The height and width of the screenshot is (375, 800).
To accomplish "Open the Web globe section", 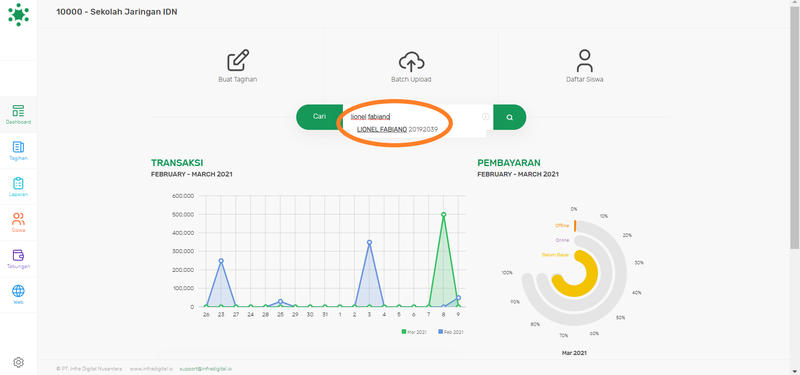I will [x=18, y=295].
